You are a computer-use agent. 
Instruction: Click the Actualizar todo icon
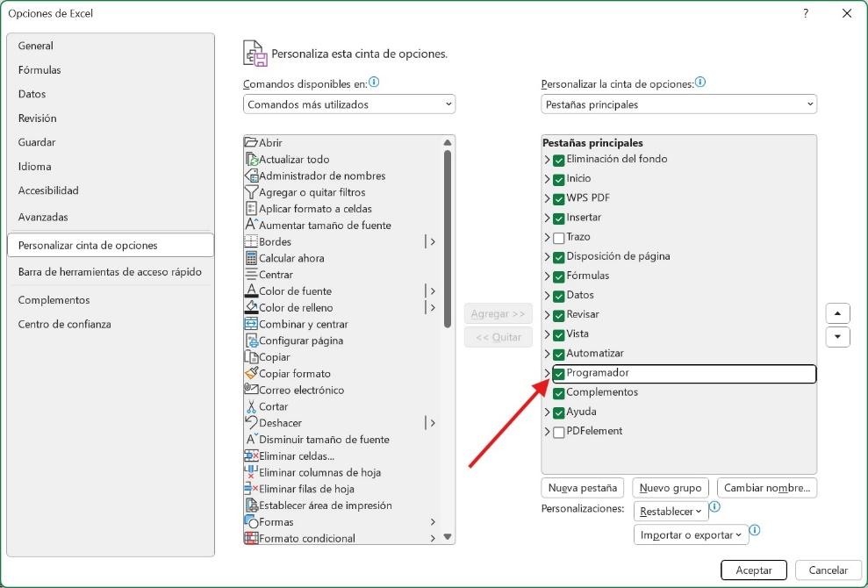(x=251, y=159)
